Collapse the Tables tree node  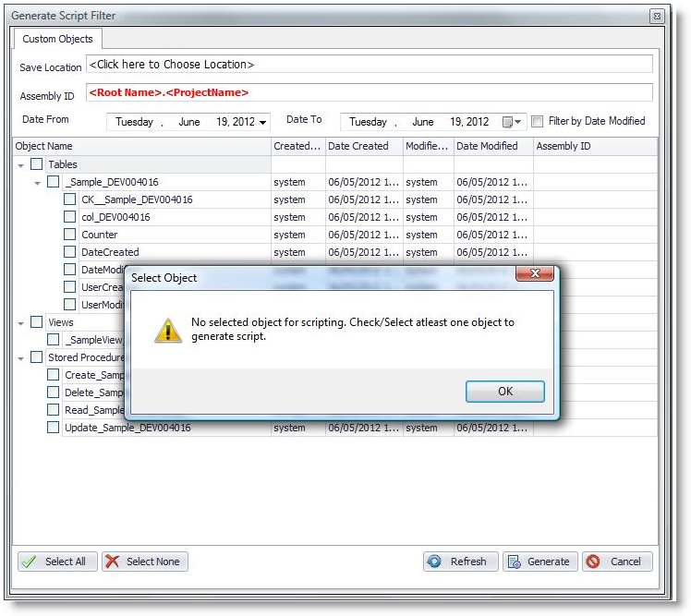[21, 164]
